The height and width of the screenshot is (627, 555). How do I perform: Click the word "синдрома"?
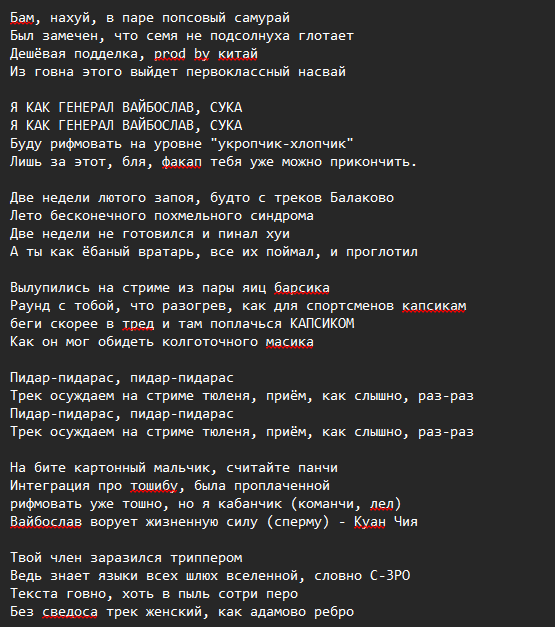282,216
